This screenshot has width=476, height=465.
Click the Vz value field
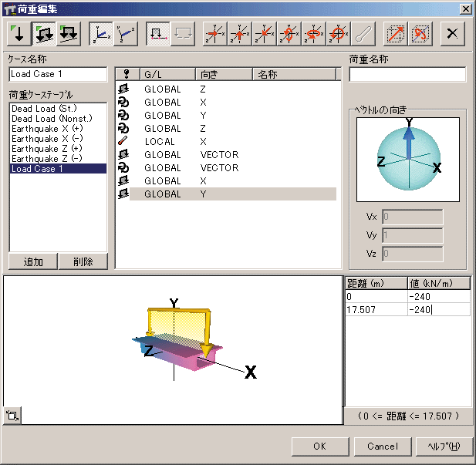point(412,254)
